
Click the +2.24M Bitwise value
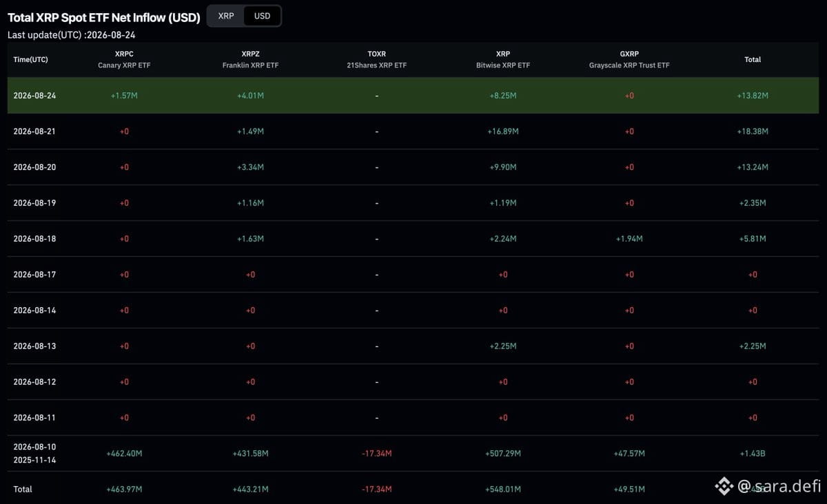point(503,239)
